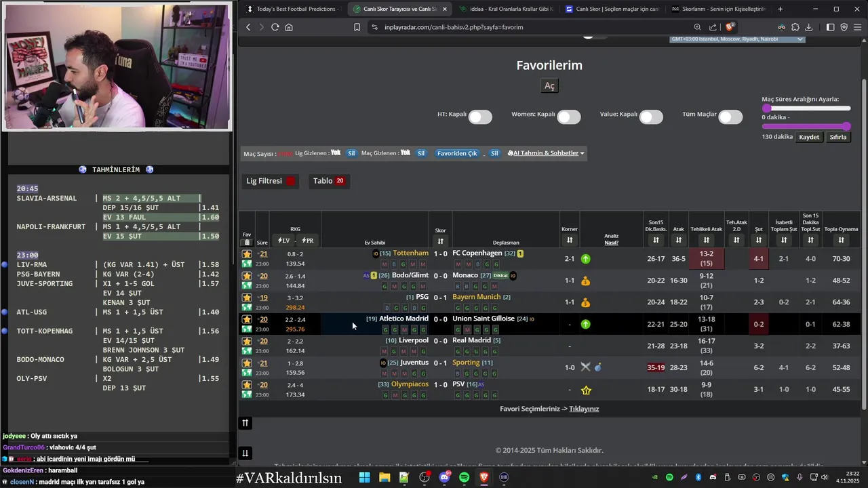The height and width of the screenshot is (488, 868).
Task: Click the scroll-to-top arrows icon
Action: pyautogui.click(x=245, y=423)
